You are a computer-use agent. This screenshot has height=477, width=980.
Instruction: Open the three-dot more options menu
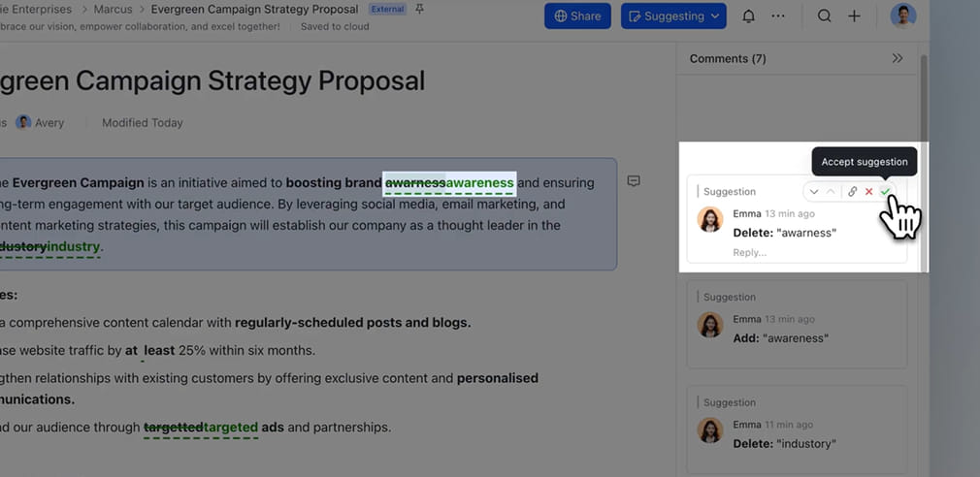point(778,16)
